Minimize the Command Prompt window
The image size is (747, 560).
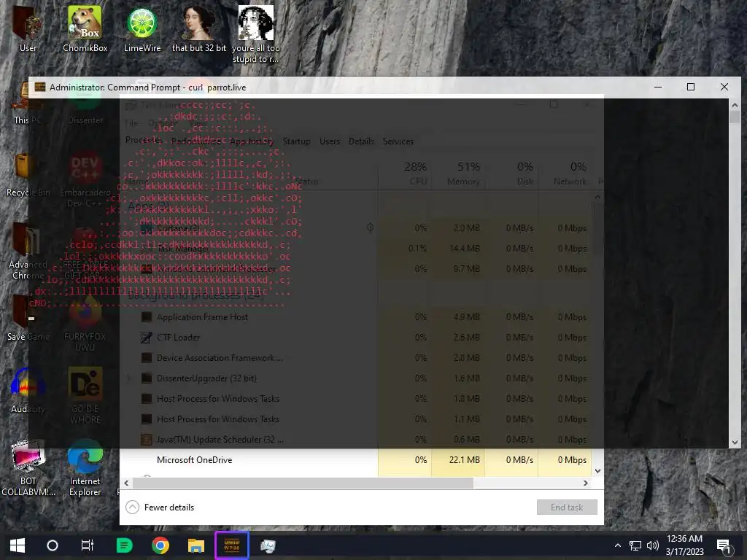pos(658,87)
